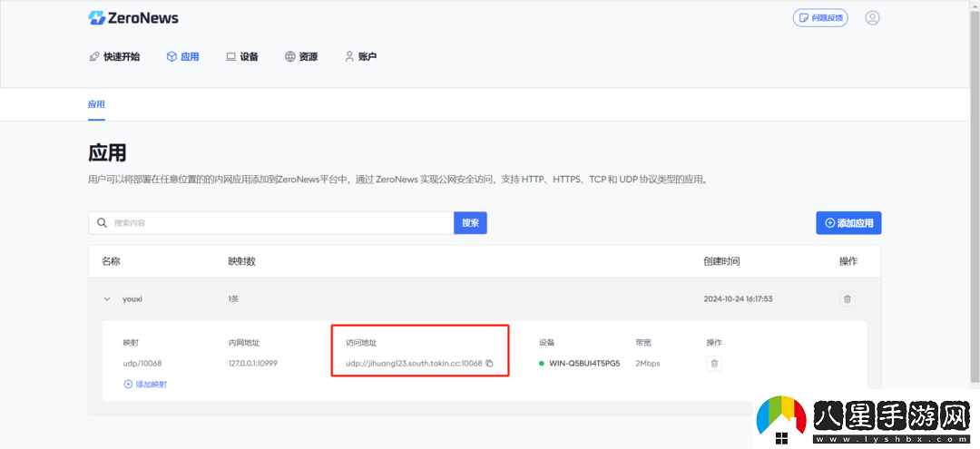Click the green device status dot

tap(542, 364)
